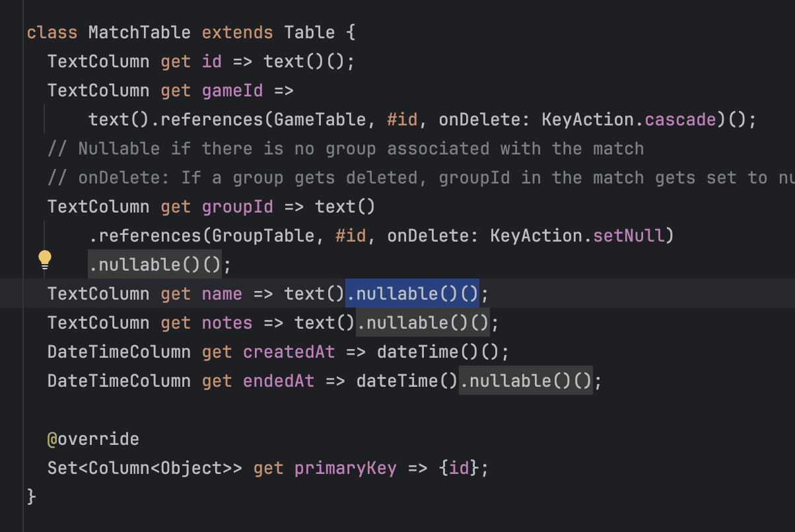Click the highlighted .nullable()() on endedAt line
Screen dimensions: 795x532
pyautogui.click(x=526, y=381)
